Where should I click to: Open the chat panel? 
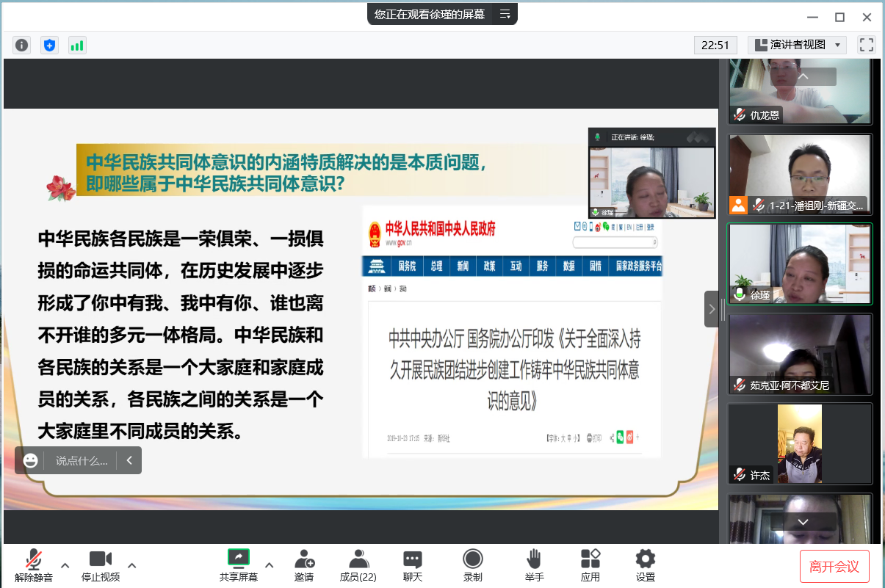(413, 565)
